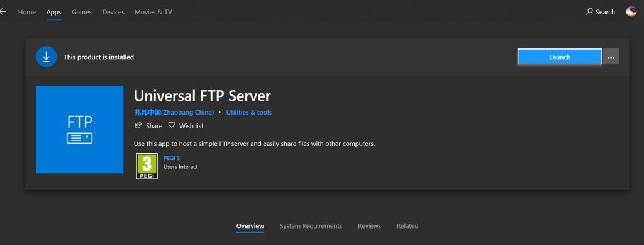Open the Reviews tab
Viewport: 644px width, 245px height.
[369, 226]
